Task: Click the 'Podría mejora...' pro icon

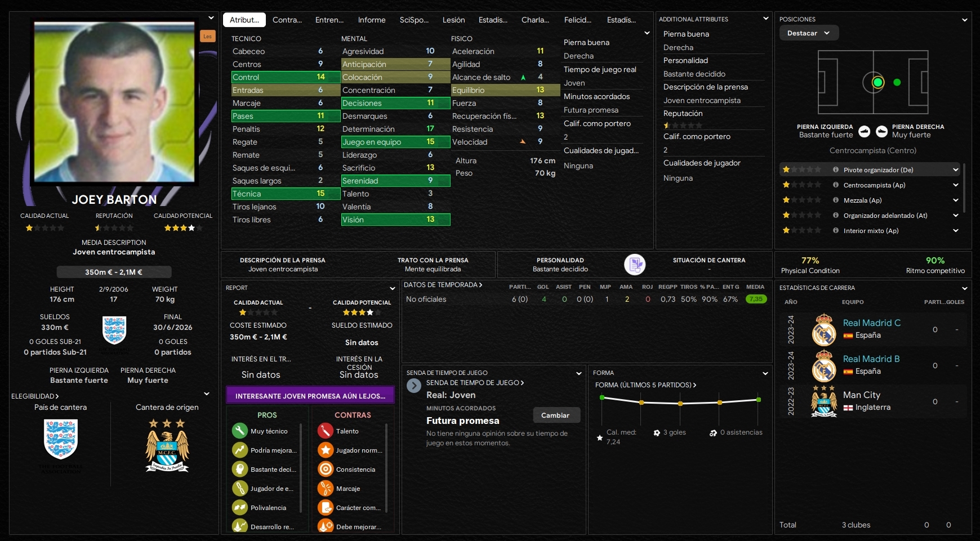Action: (240, 450)
